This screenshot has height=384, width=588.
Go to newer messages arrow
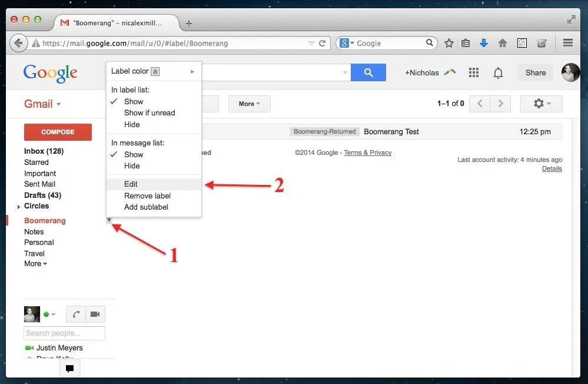coord(480,104)
